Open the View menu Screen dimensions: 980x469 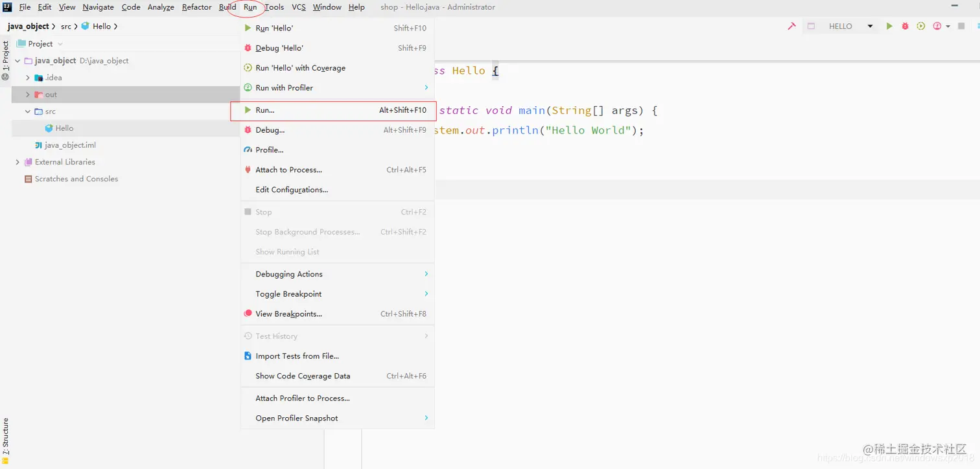(67, 7)
